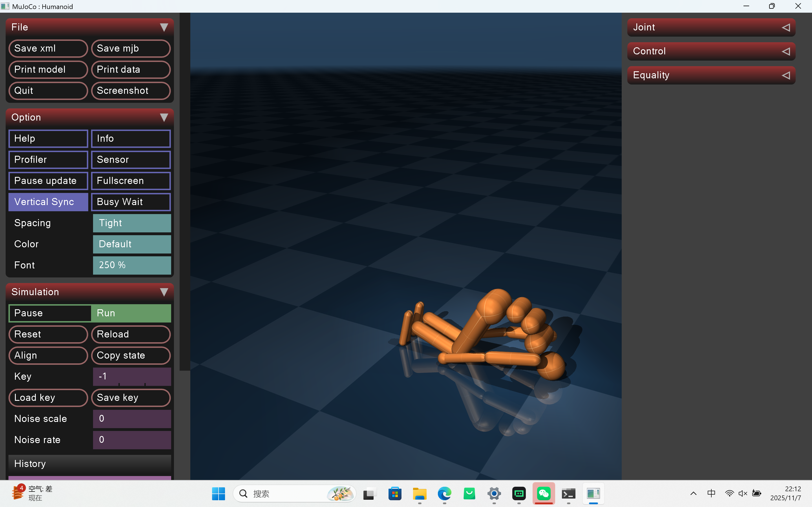Open Microsoft Store taskbar icon
Image resolution: width=812 pixels, height=507 pixels.
[395, 493]
